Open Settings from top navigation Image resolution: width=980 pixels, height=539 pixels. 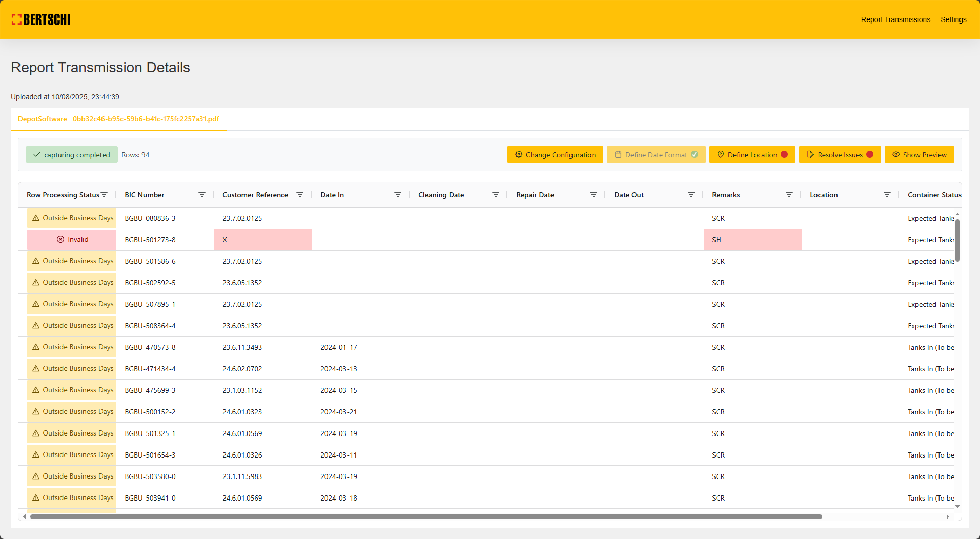click(953, 19)
